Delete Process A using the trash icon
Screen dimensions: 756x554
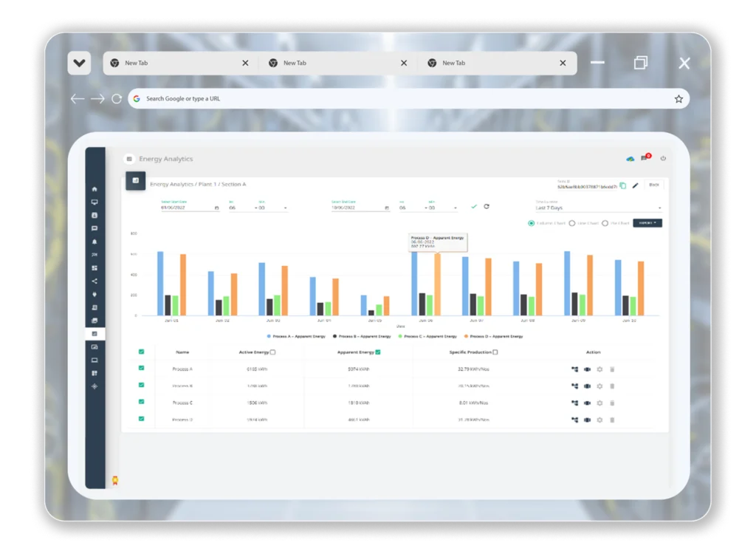612,369
